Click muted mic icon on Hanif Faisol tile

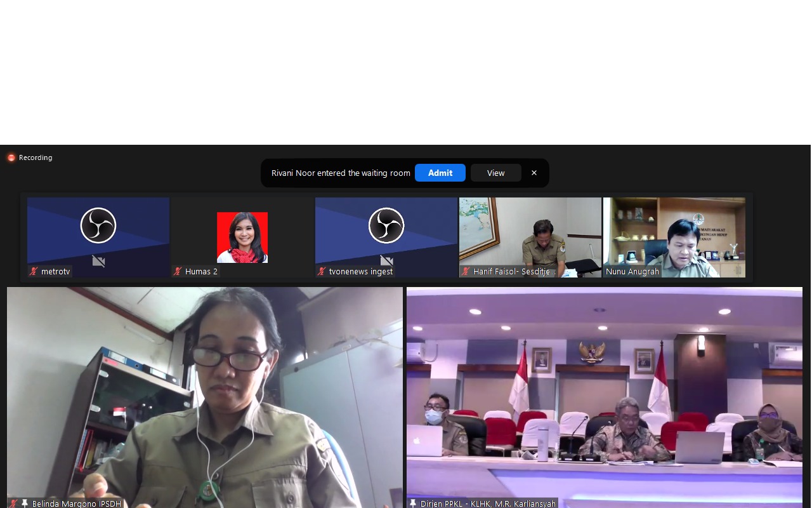(x=466, y=272)
